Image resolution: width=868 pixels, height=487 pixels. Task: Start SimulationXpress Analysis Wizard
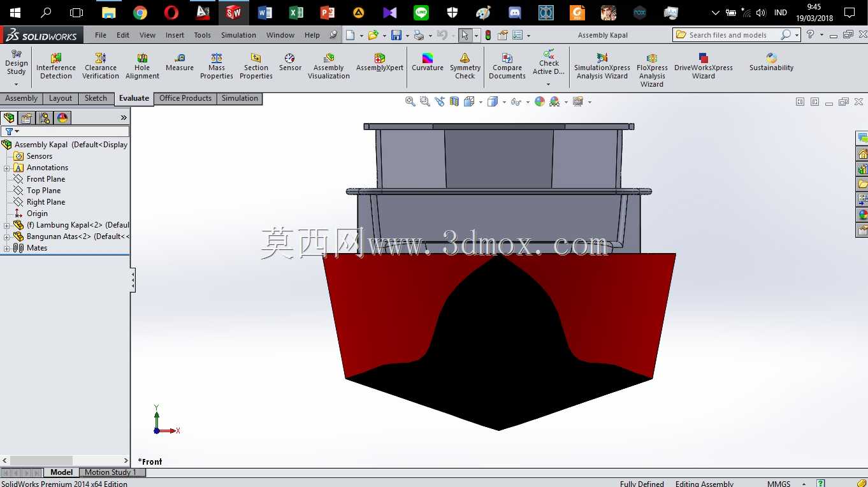(x=602, y=67)
